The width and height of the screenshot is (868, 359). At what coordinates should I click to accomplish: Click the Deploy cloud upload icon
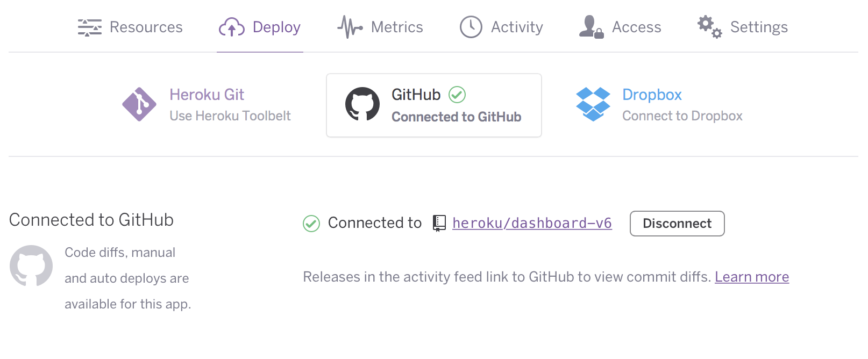coord(231,27)
